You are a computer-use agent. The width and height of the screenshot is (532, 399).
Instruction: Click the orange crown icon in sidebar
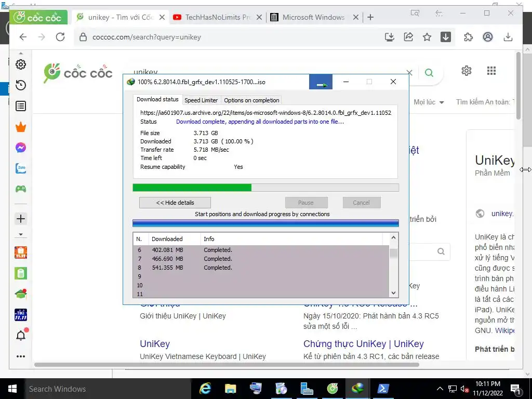(21, 127)
